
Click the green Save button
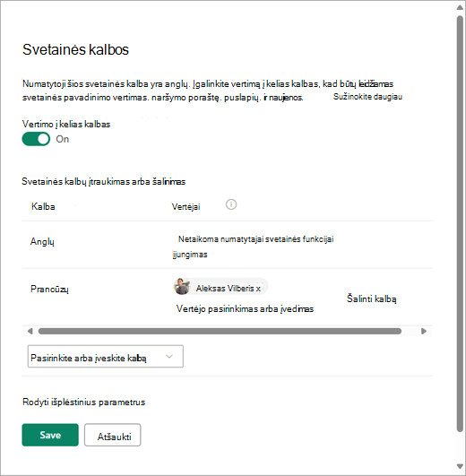(50, 435)
